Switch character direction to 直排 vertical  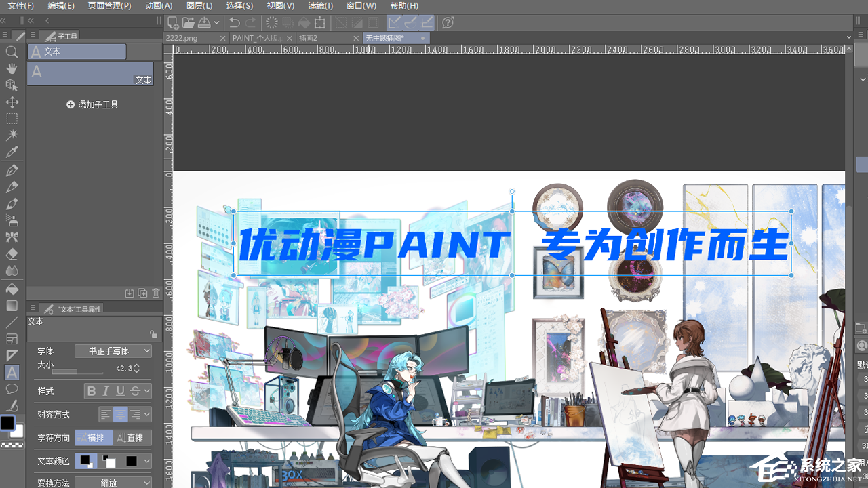click(x=131, y=437)
